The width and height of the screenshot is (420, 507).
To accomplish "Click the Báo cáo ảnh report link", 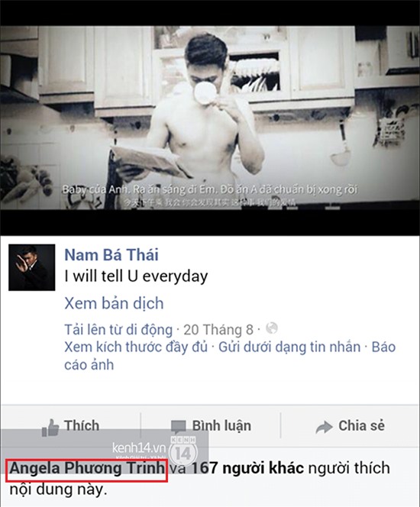I will 230,356.
